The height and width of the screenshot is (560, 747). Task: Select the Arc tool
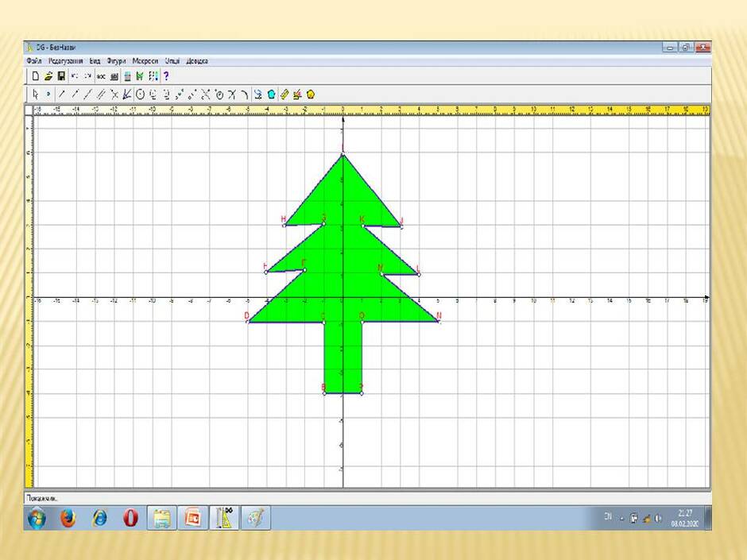pos(244,95)
